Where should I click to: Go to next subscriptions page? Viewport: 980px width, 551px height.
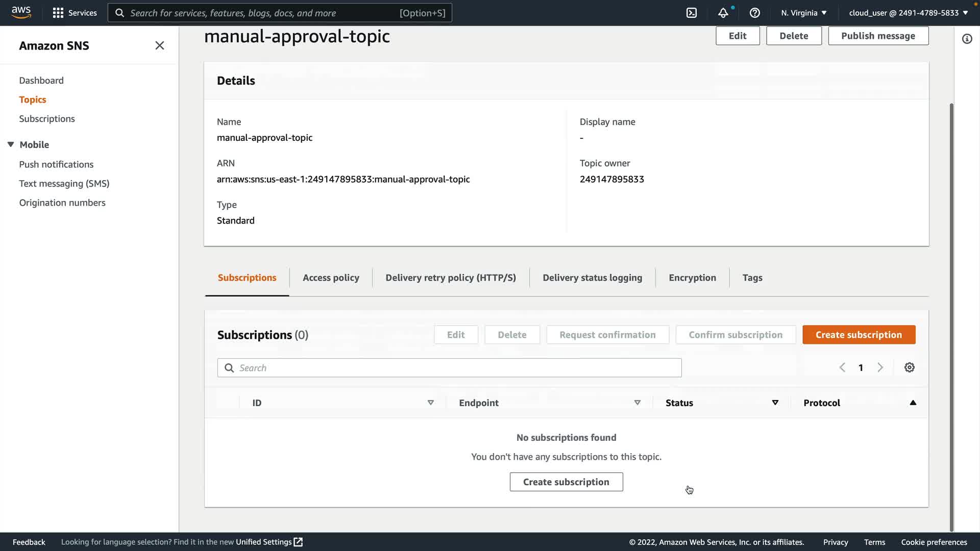880,367
